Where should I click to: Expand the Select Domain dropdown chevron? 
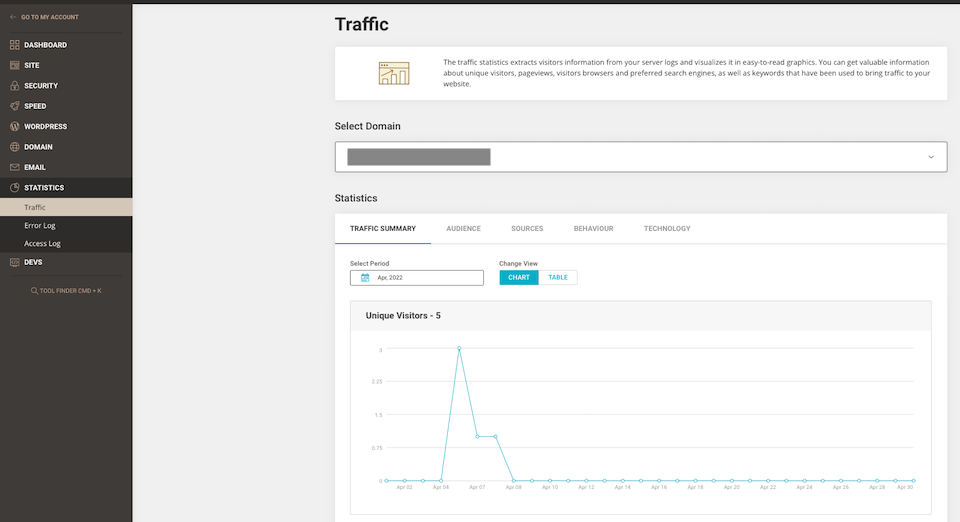(x=931, y=157)
